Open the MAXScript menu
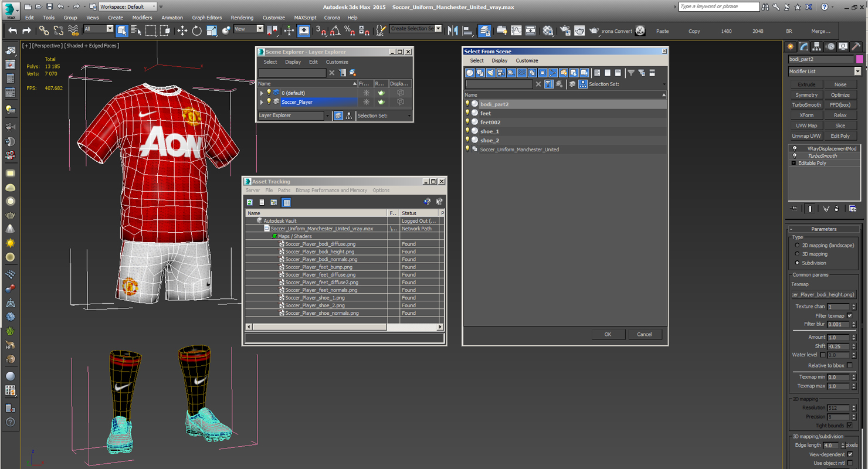868x469 pixels. tap(305, 18)
